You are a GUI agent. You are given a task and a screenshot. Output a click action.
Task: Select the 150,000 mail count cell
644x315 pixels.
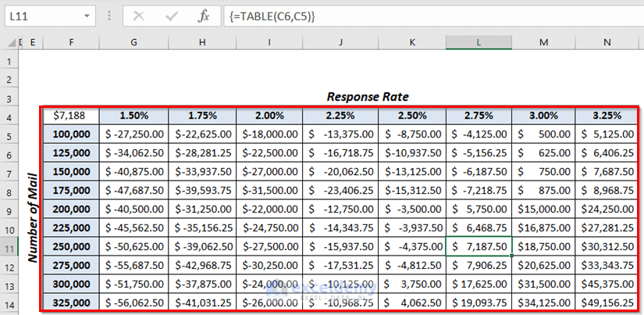pos(70,171)
